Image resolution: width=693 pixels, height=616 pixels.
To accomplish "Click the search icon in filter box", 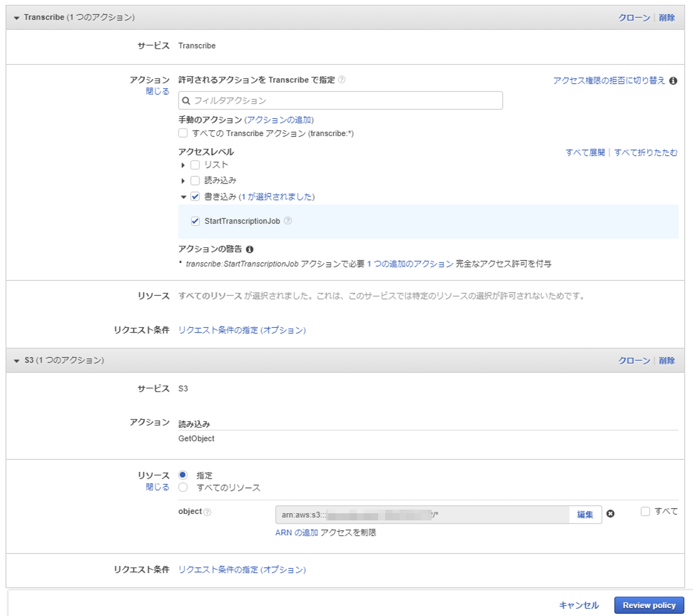I will (186, 101).
